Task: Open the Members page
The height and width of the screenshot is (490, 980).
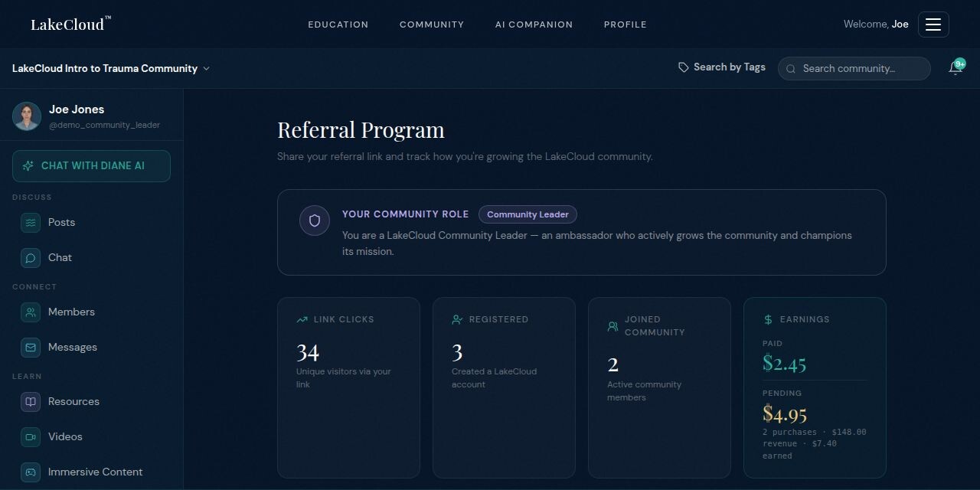Action: 91,312
